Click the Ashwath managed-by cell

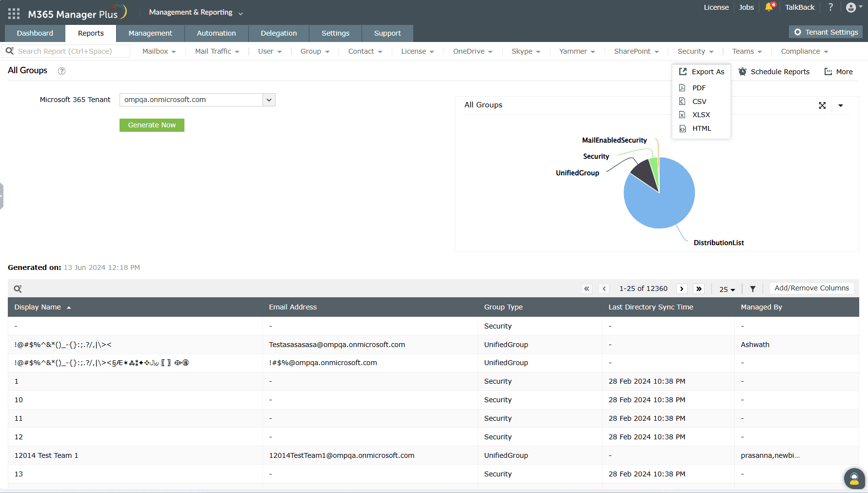[x=755, y=345]
